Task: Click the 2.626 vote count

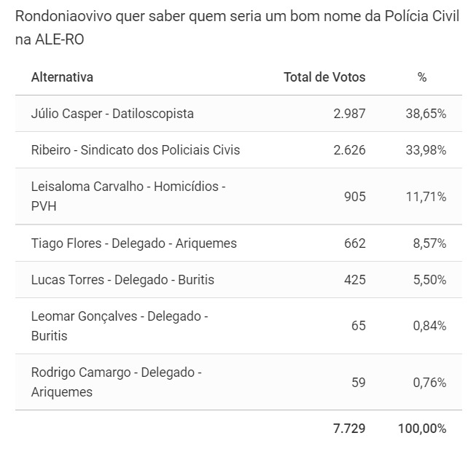Action: 349,150
